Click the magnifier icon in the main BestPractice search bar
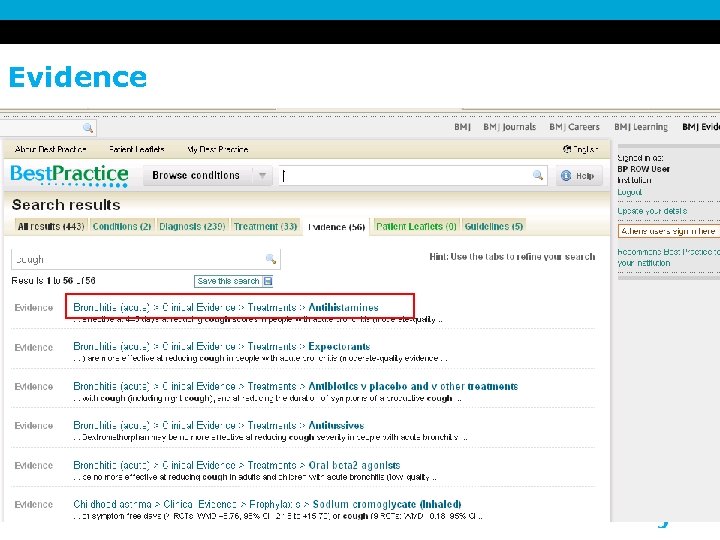 click(x=538, y=175)
